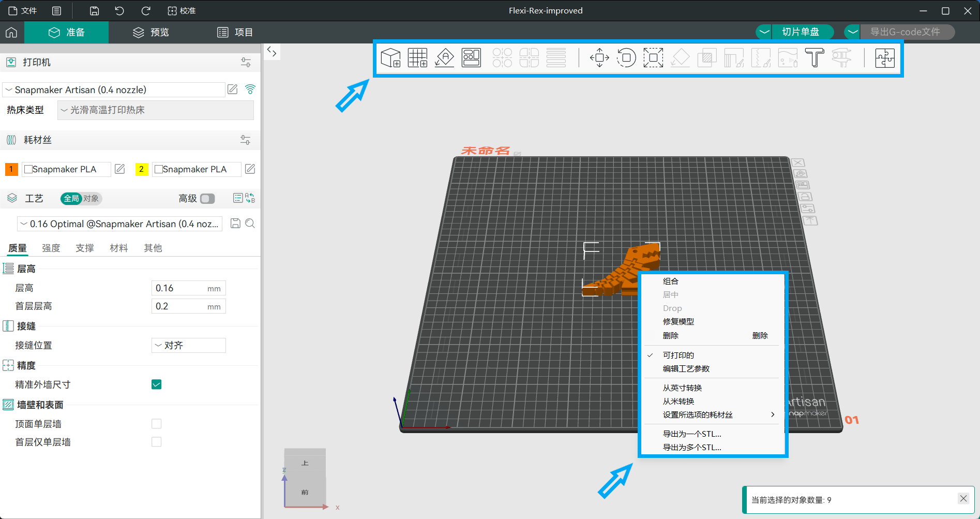Viewport: 980px width, 519px height.
Task: Click the save project icon
Action: (x=94, y=11)
